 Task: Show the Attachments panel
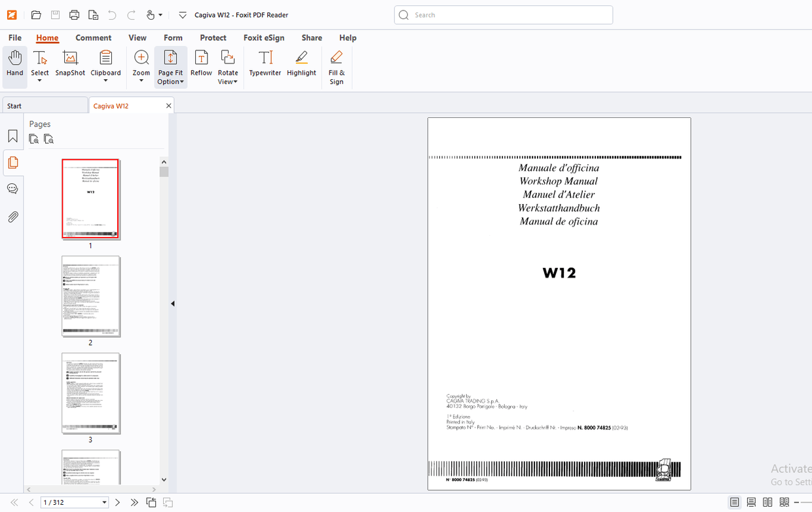[12, 217]
